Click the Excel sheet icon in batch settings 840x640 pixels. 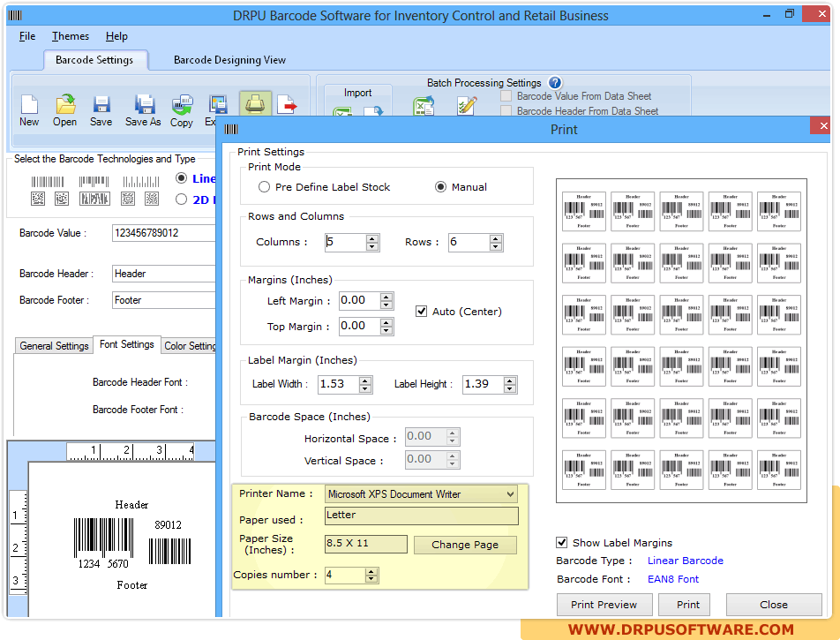pyautogui.click(x=424, y=106)
